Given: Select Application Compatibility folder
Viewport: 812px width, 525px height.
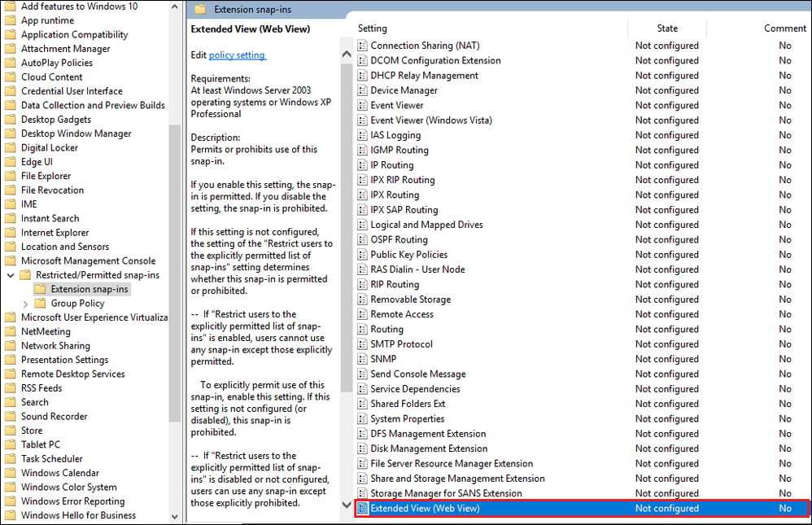Looking at the screenshot, I should coord(74,35).
